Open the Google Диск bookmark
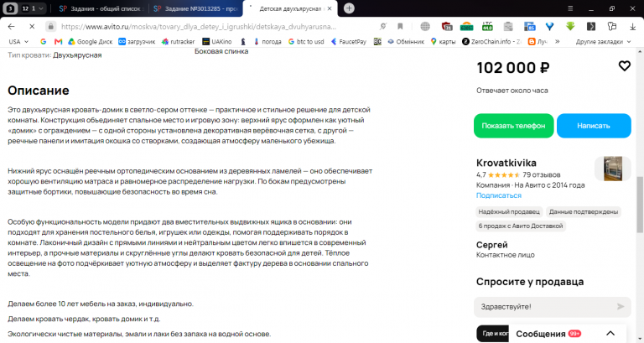Viewport: 644px width, 343px height. pyautogui.click(x=91, y=41)
